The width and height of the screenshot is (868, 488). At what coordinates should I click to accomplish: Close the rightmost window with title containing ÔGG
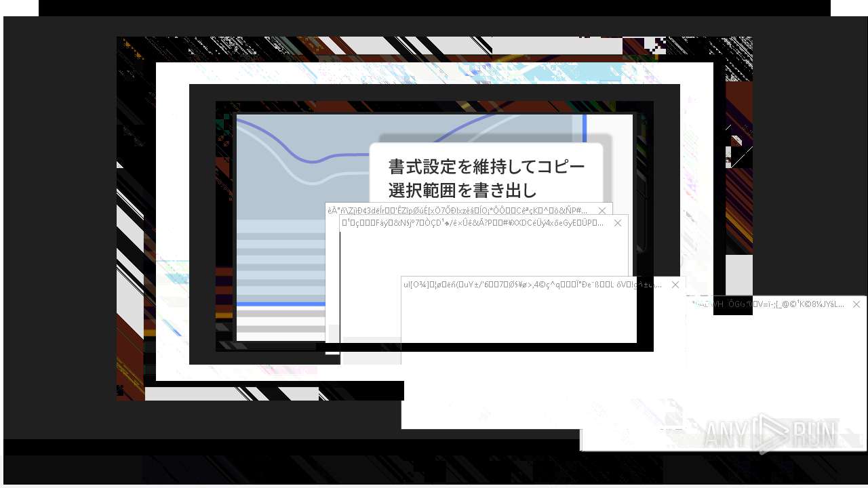tap(856, 304)
